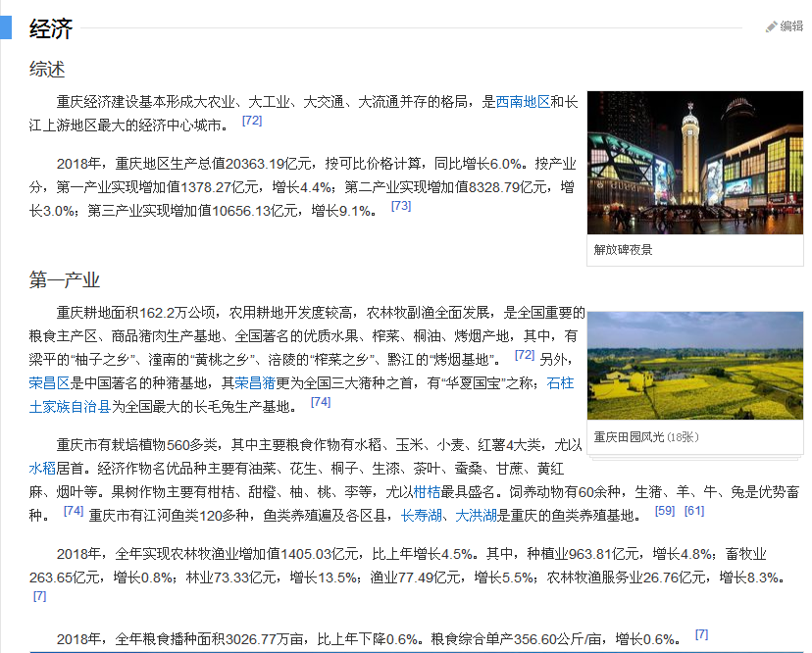This screenshot has width=812, height=653.
Task: Click the text 全年粮食播种面积3026.77万亩
Action: coord(209,639)
